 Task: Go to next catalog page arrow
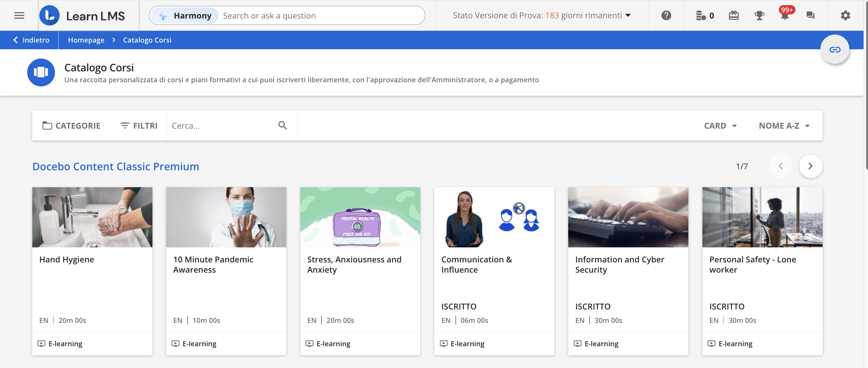coord(810,166)
